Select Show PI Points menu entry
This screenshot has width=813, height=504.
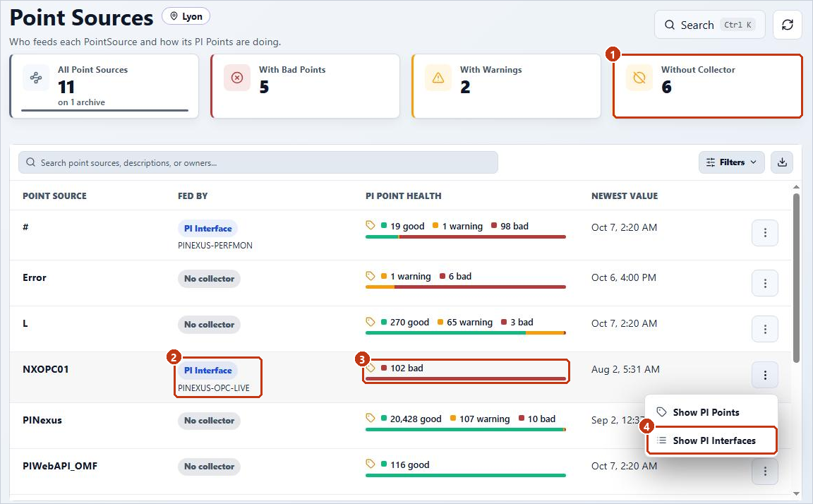point(711,412)
